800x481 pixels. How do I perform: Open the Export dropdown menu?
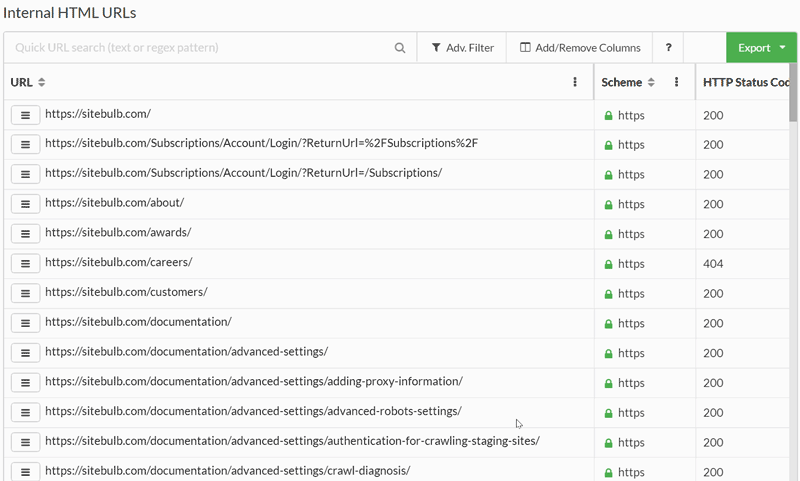[761, 48]
